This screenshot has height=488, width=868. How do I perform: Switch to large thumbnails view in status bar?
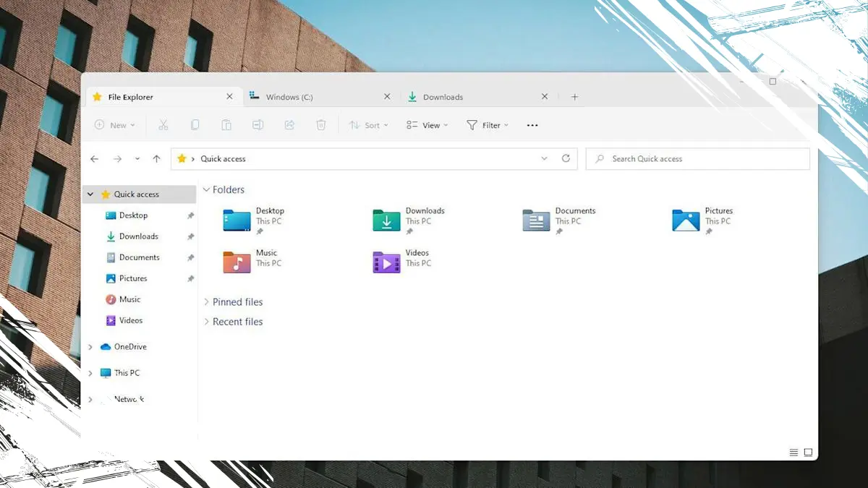tap(807, 452)
